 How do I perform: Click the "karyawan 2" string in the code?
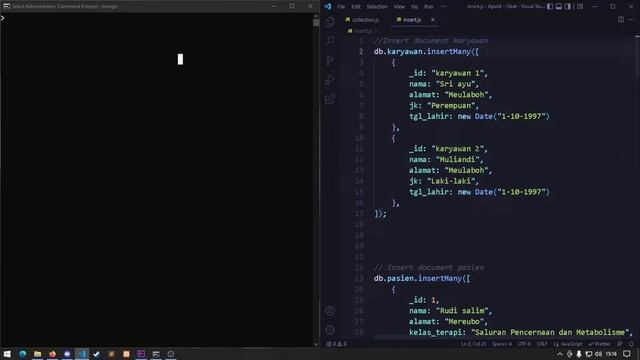457,149
